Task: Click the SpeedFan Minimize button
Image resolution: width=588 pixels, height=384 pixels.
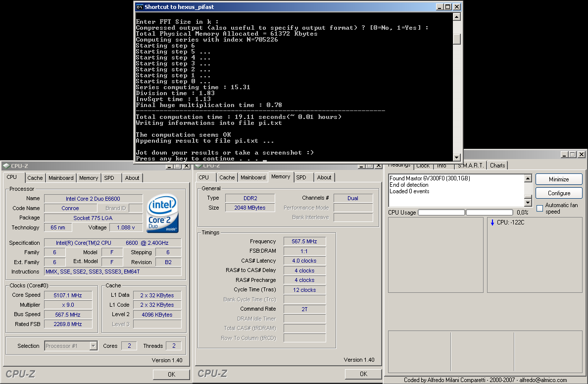Action: [x=559, y=179]
